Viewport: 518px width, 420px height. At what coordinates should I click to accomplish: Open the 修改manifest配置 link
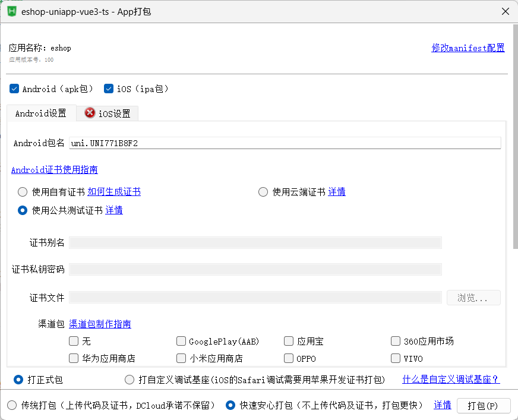tap(468, 48)
